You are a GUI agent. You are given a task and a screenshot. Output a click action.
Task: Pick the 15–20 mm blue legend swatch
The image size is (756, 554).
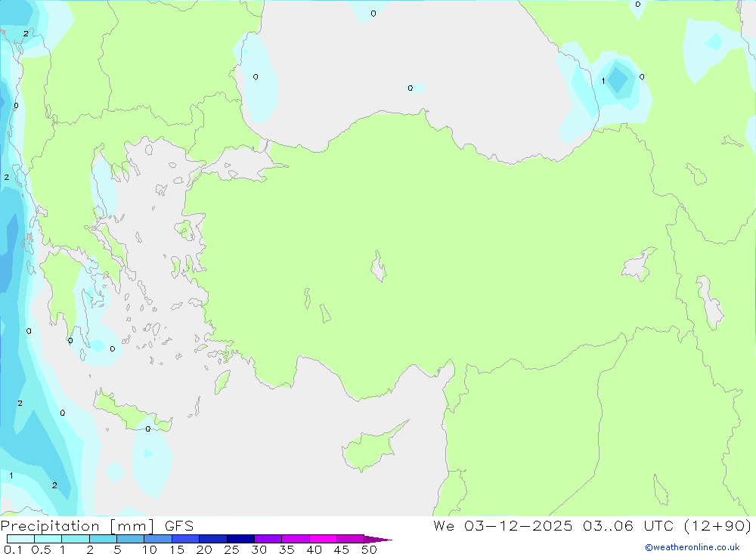(185, 539)
